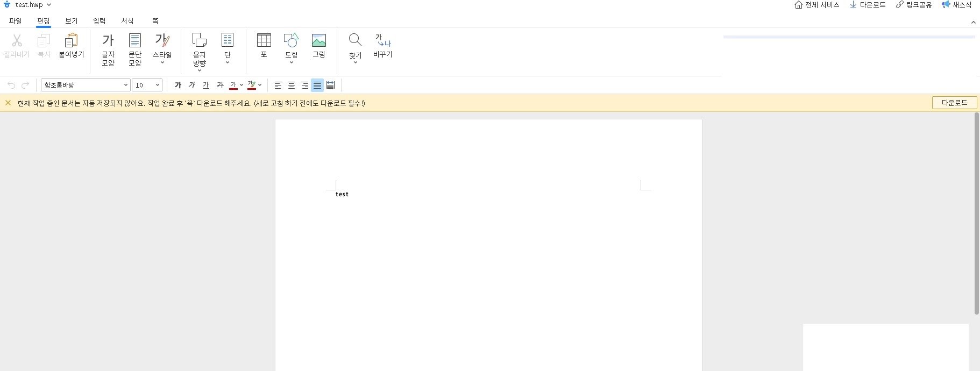The image size is (980, 371).
Task: Open the 함초롬바탕 font name dropdown
Action: click(125, 85)
